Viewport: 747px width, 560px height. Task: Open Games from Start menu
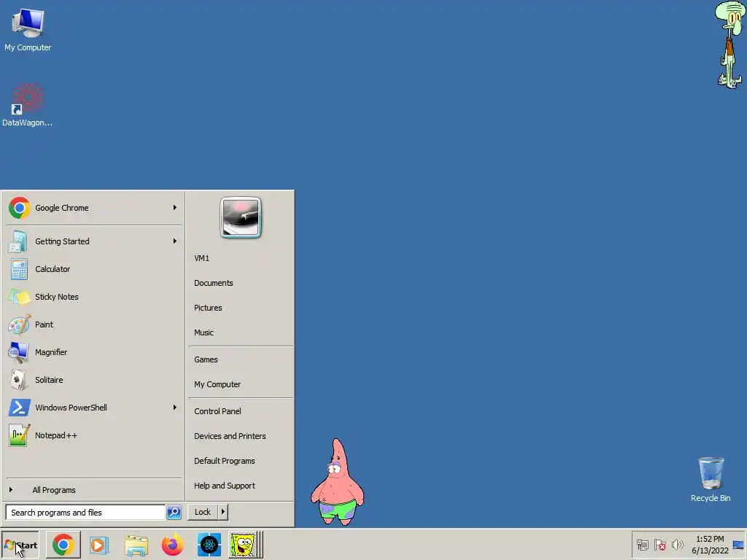(206, 359)
